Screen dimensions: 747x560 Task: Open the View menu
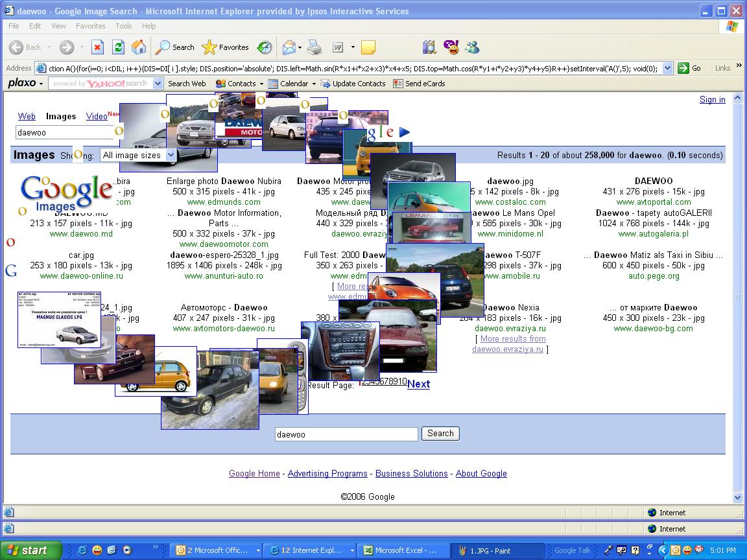point(58,26)
